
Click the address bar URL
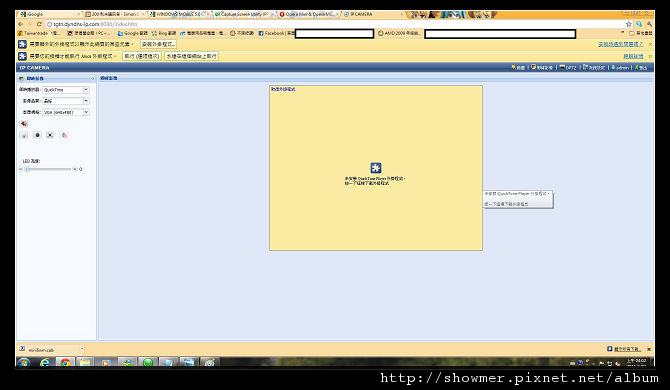[x=95, y=24]
